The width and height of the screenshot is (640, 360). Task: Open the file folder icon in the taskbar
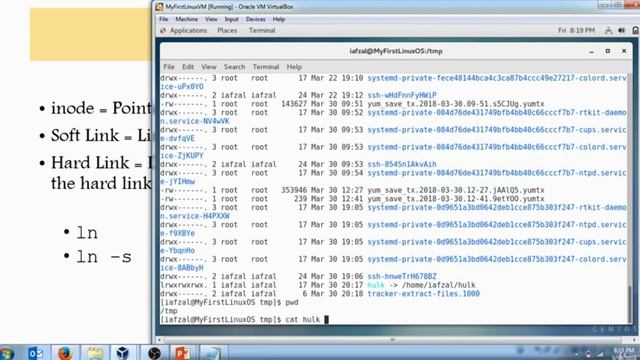coord(95,353)
